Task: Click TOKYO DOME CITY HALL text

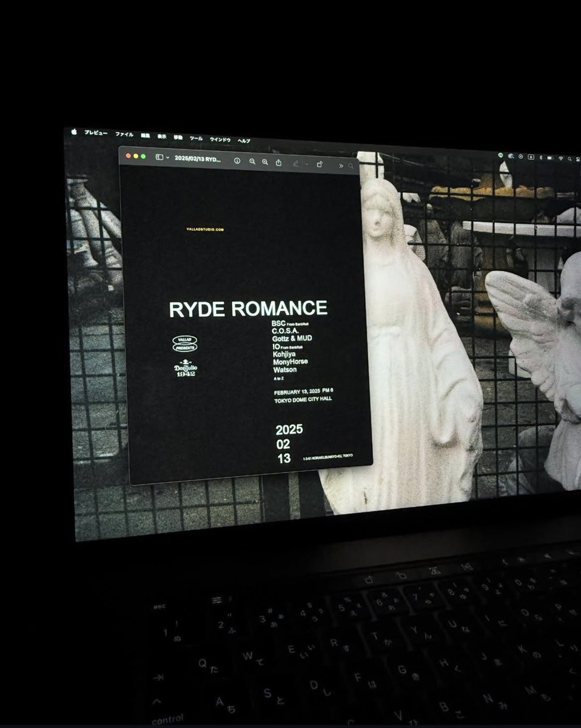Action: [x=303, y=399]
